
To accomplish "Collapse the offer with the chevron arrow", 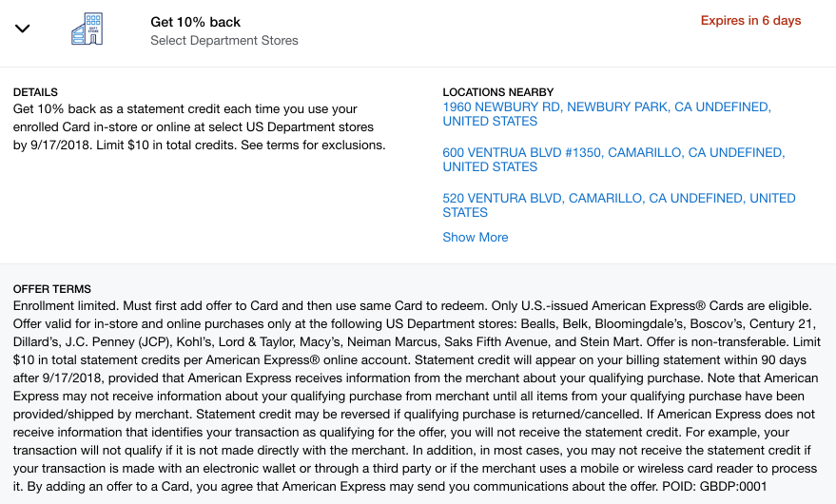I will coord(23,29).
